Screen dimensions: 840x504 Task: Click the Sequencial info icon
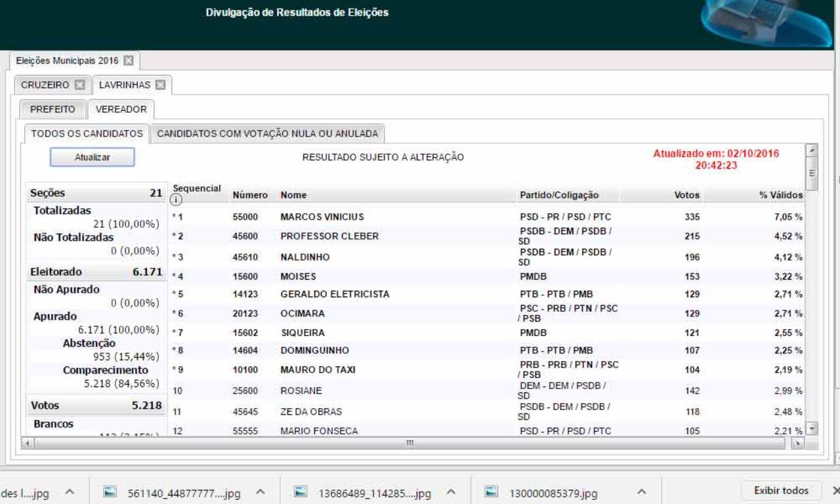(x=176, y=200)
